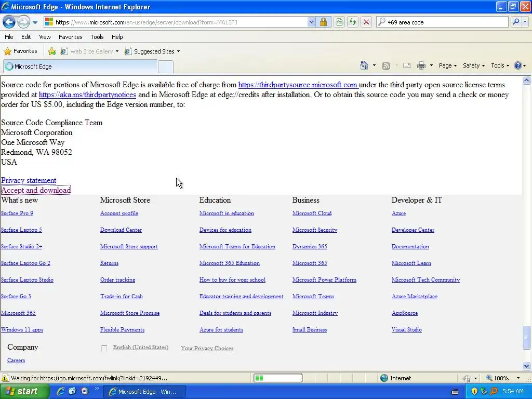Open the Tools menu in menu bar
This screenshot has width=532, height=399.
click(97, 37)
